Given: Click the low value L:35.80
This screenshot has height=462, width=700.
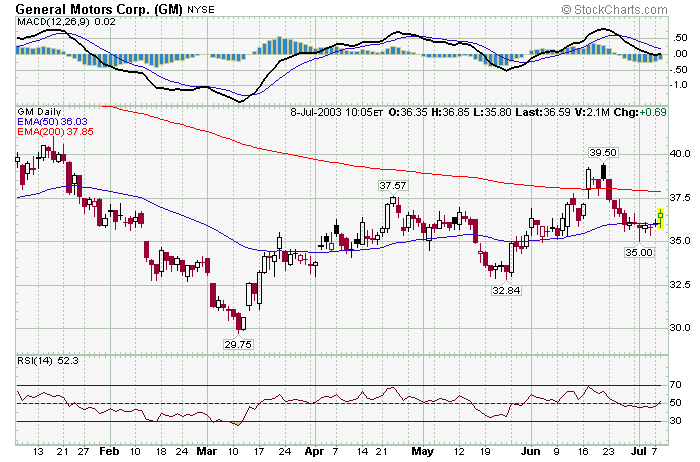Looking at the screenshot, I should pyautogui.click(x=492, y=112).
